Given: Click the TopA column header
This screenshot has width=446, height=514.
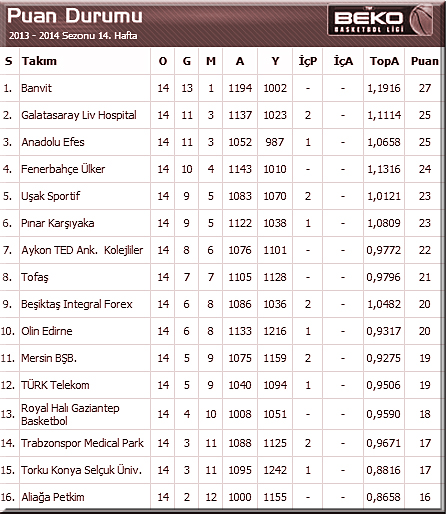Looking at the screenshot, I should [384, 61].
